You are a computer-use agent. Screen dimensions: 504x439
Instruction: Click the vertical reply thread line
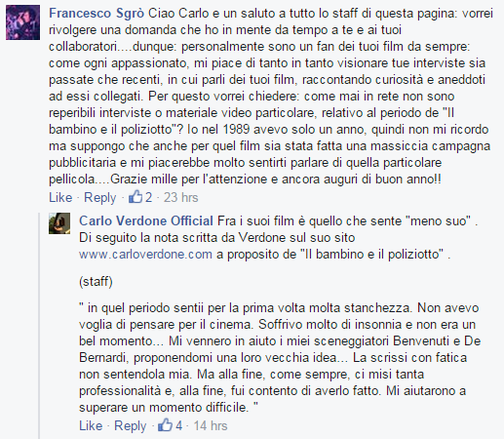point(39,325)
